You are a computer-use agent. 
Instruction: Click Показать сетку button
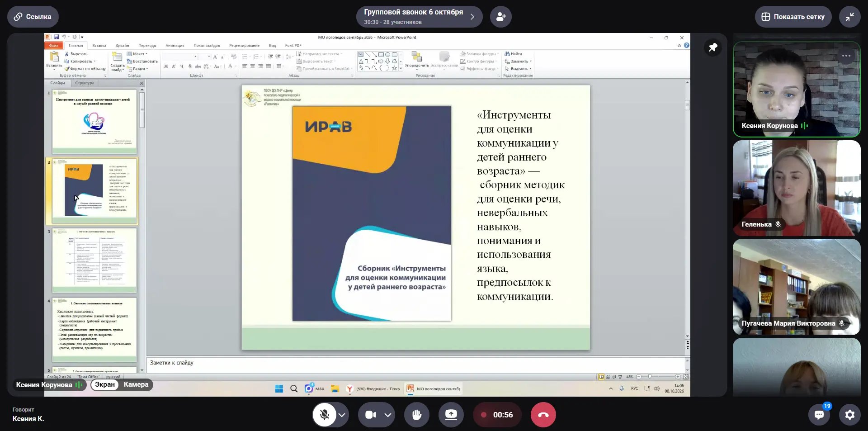point(793,17)
